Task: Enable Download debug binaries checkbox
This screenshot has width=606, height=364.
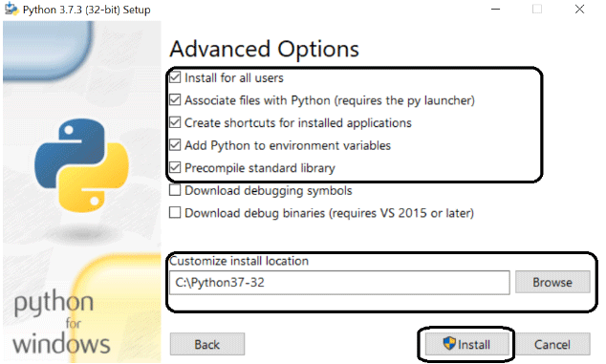Action: point(175,212)
